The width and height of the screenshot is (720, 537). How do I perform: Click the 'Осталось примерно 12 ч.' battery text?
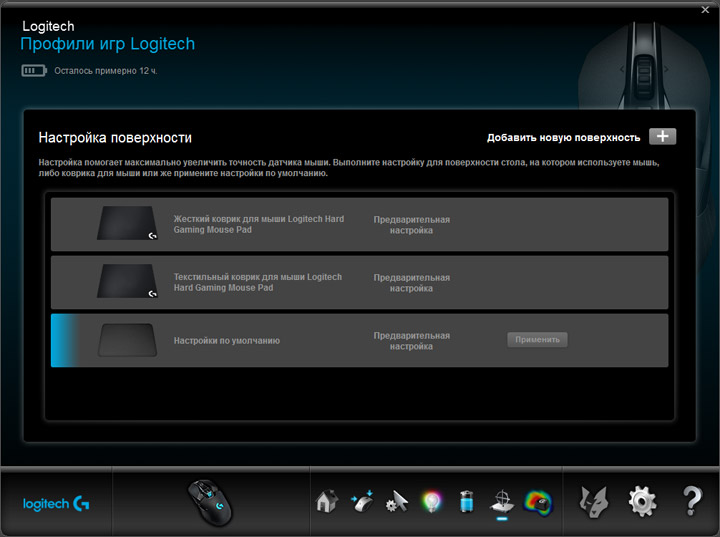[106, 71]
